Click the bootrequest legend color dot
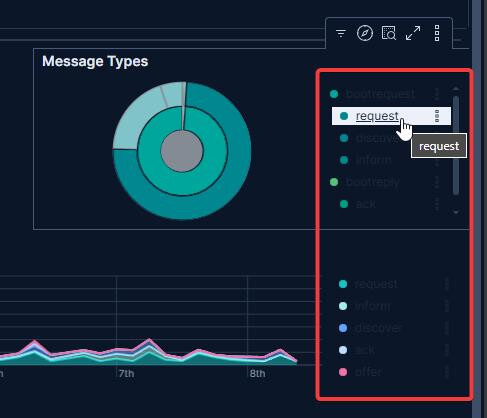Viewport: 487px width, 418px height. coord(334,94)
